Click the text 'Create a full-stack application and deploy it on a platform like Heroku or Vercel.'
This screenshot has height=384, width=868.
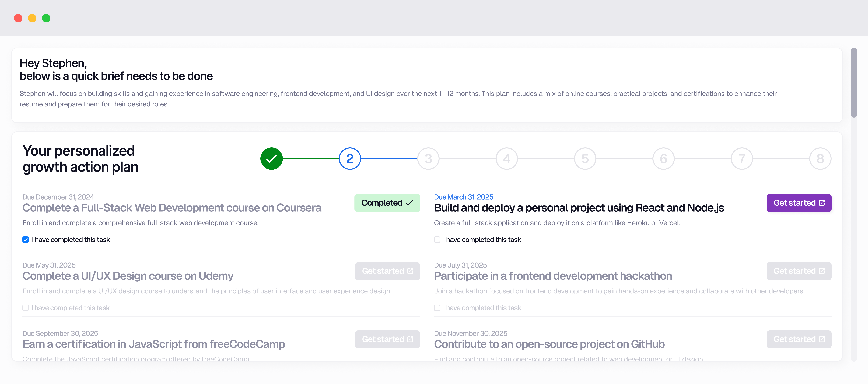[x=557, y=223]
